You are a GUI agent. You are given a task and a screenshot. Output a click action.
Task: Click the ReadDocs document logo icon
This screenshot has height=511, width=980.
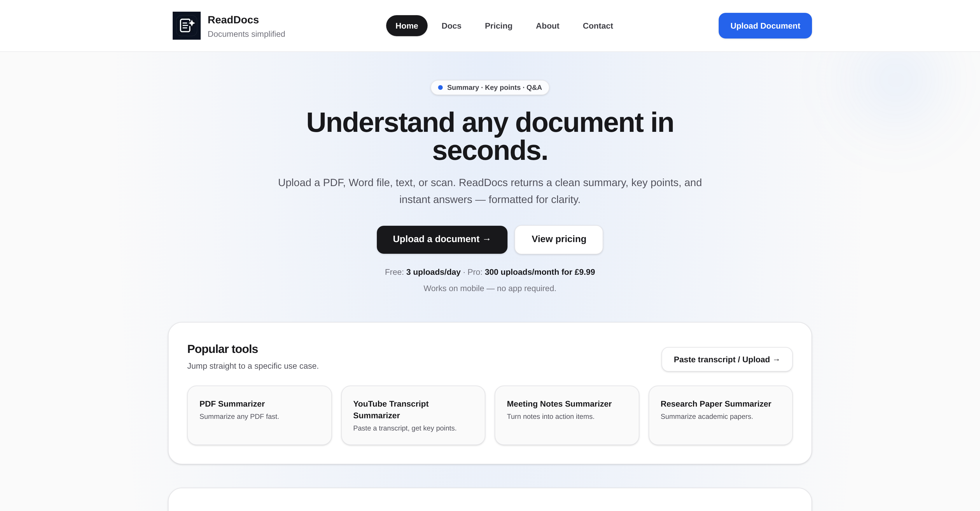tap(186, 25)
